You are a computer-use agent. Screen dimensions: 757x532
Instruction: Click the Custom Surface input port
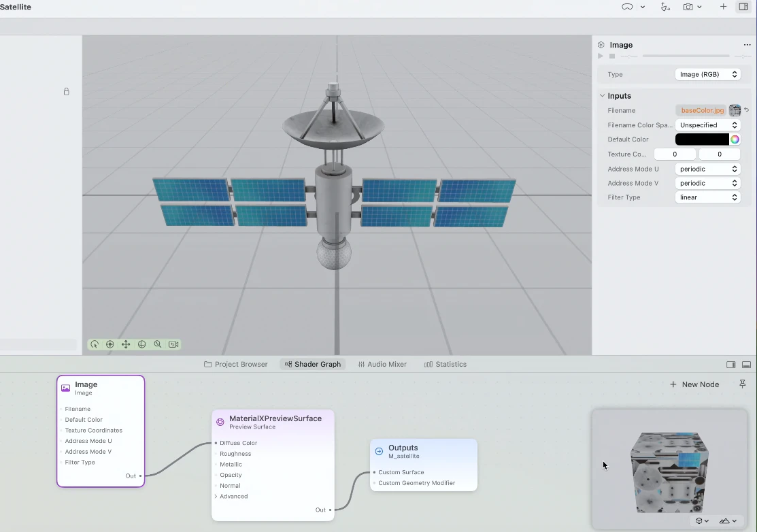tap(374, 472)
